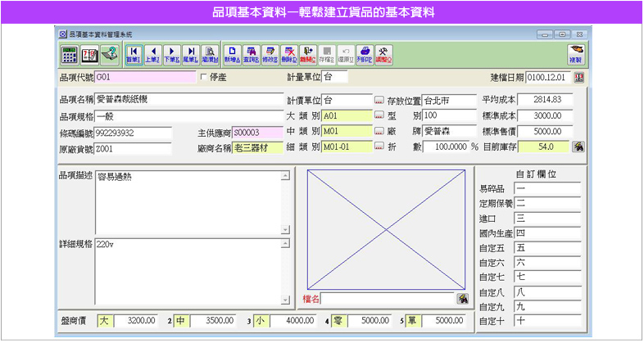The image size is (644, 343).
Task: Open the lookup button next to 大類別 A01
Action: point(379,115)
